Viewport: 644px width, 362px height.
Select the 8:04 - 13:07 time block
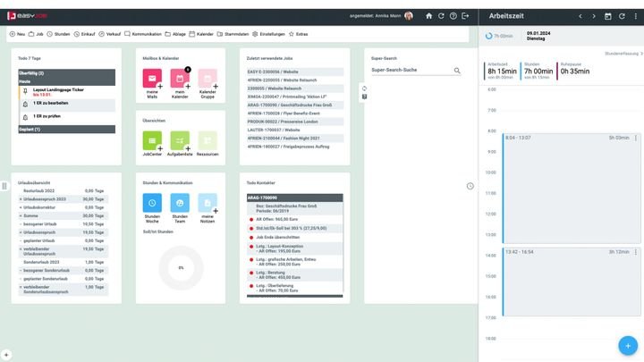pyautogui.click(x=572, y=189)
